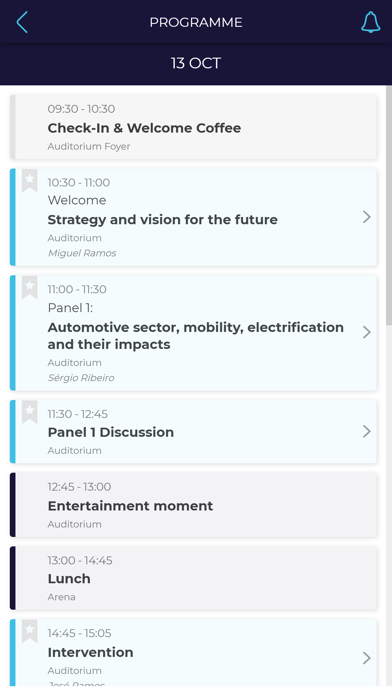Select the Lunch schedule entry
392x696 pixels.
coord(194,578)
